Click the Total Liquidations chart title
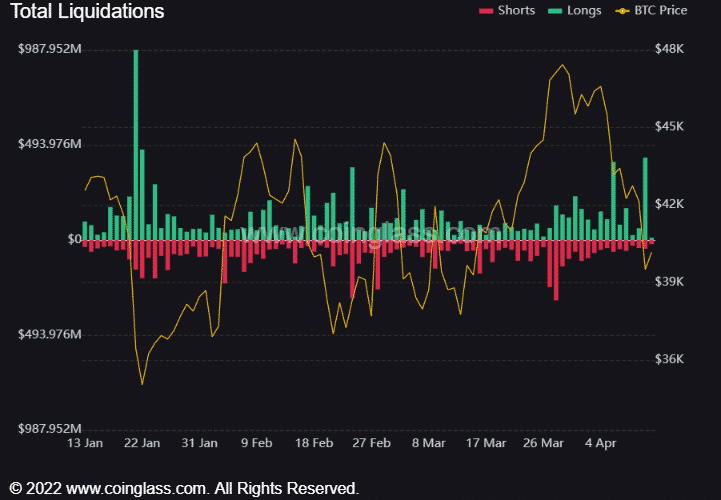 87,11
